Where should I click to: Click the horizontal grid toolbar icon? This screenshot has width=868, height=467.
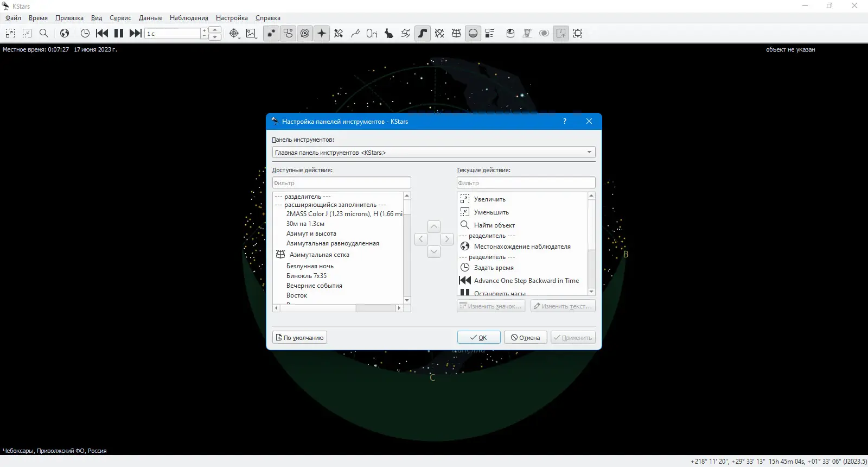point(456,33)
